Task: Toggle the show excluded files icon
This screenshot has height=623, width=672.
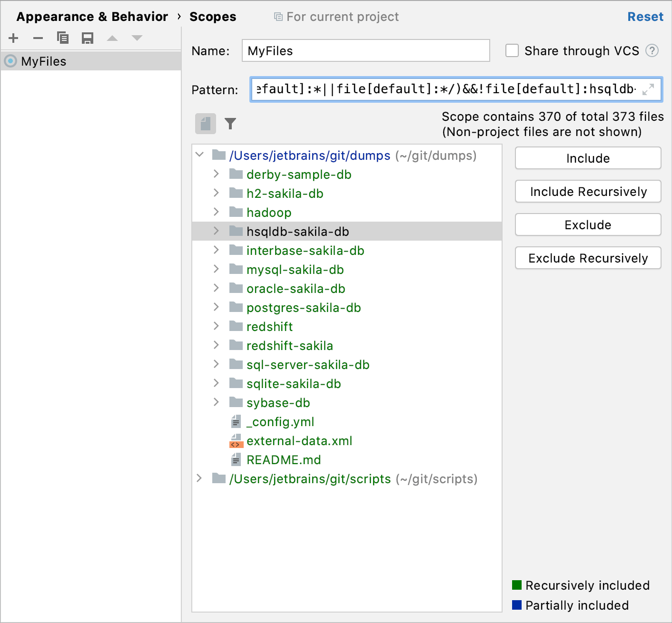Action: tap(206, 124)
